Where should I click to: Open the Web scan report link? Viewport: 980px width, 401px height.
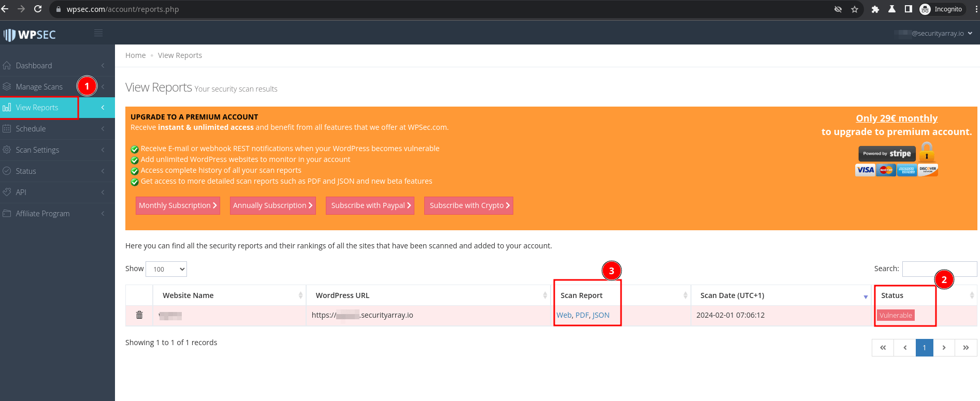point(564,315)
